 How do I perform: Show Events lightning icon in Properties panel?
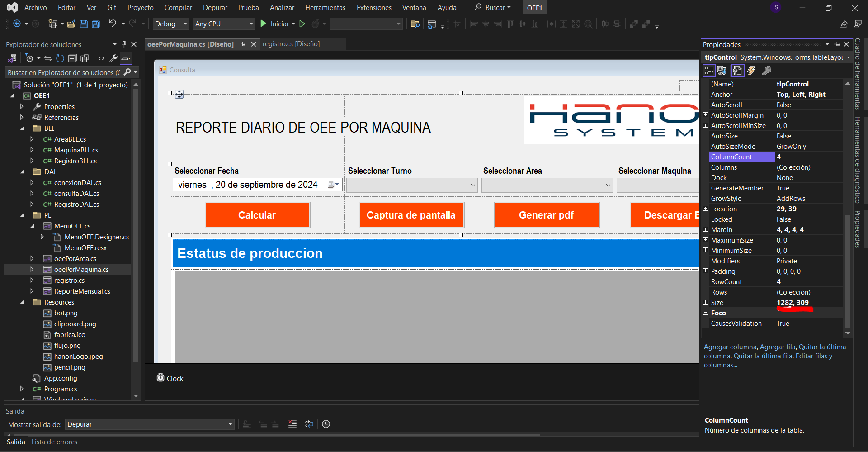coord(751,71)
